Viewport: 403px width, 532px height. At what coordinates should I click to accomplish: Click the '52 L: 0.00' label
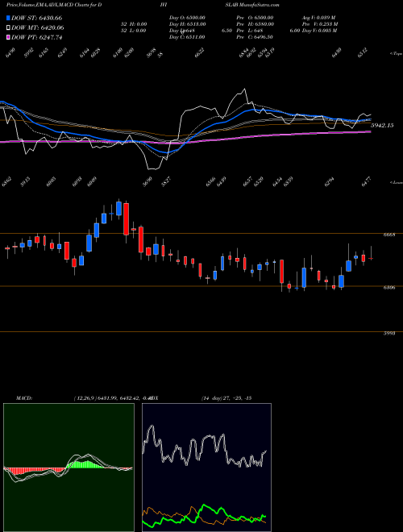point(134,31)
